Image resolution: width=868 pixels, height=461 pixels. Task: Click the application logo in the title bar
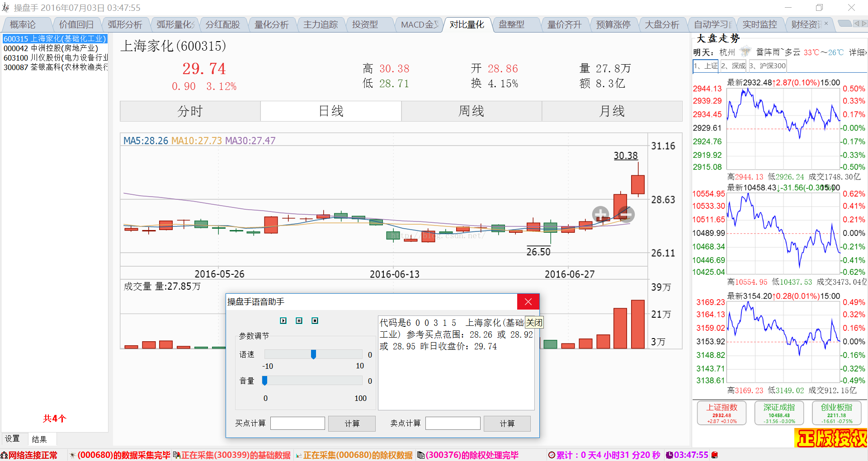(5, 8)
